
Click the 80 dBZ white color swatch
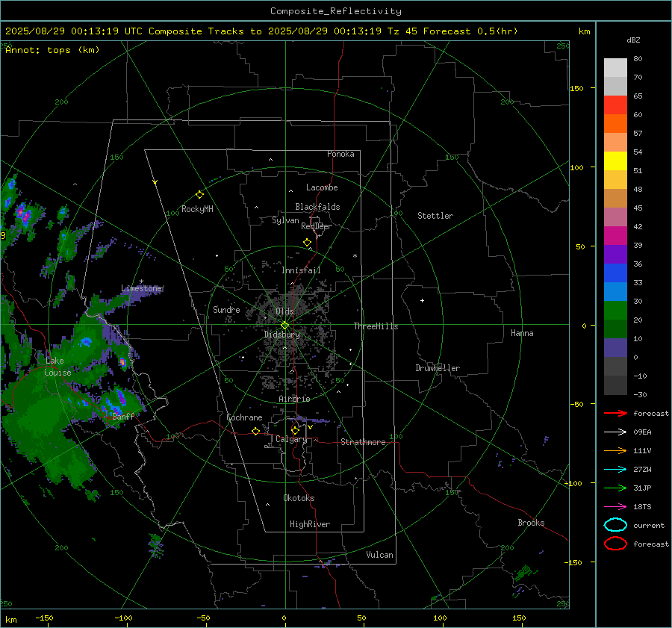[615, 67]
